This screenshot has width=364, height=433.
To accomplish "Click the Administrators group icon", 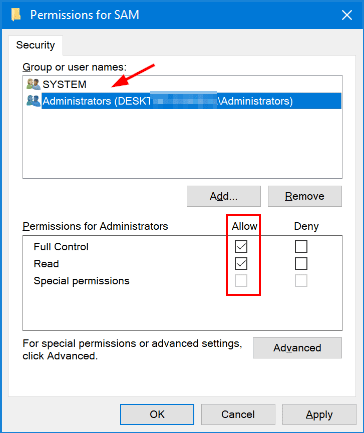I will (33, 101).
